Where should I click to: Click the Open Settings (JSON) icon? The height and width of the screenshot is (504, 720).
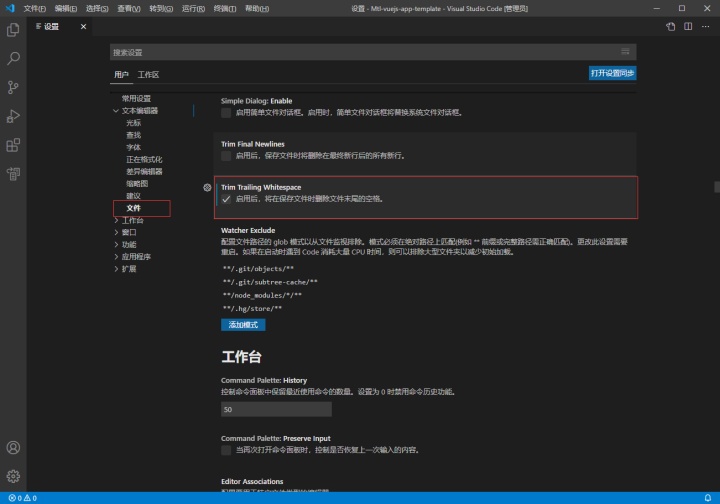click(670, 27)
